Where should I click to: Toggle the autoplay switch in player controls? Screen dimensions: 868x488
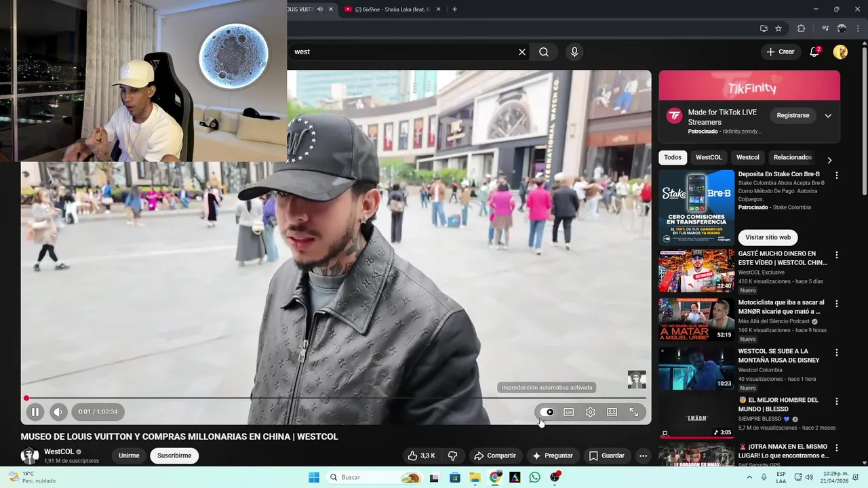click(547, 412)
